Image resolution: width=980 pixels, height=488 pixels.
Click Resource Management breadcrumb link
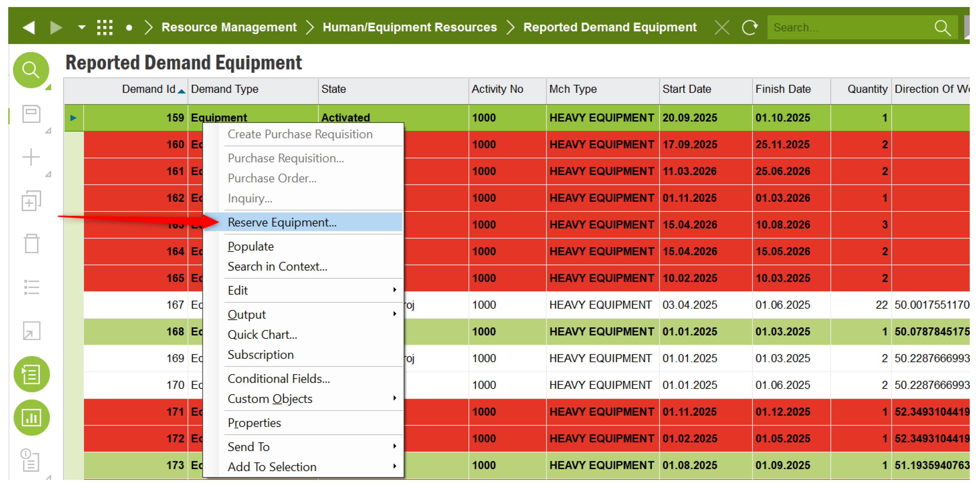pyautogui.click(x=229, y=27)
